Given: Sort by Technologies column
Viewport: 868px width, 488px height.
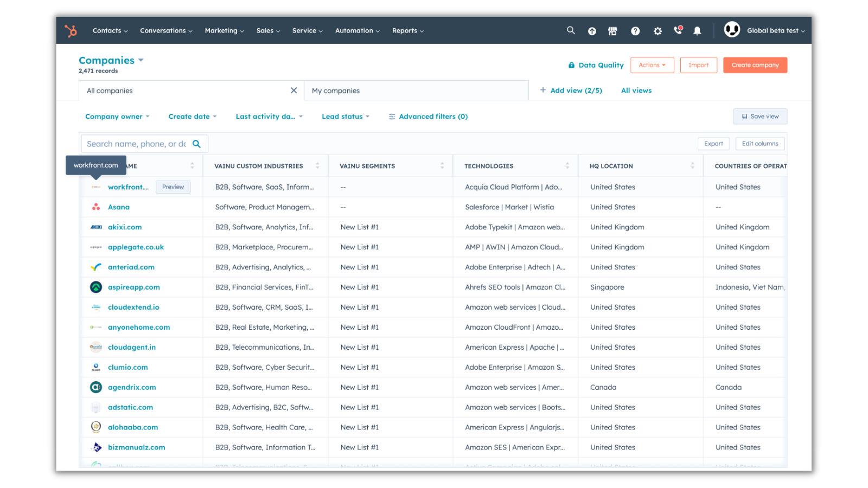Looking at the screenshot, I should click(x=567, y=166).
